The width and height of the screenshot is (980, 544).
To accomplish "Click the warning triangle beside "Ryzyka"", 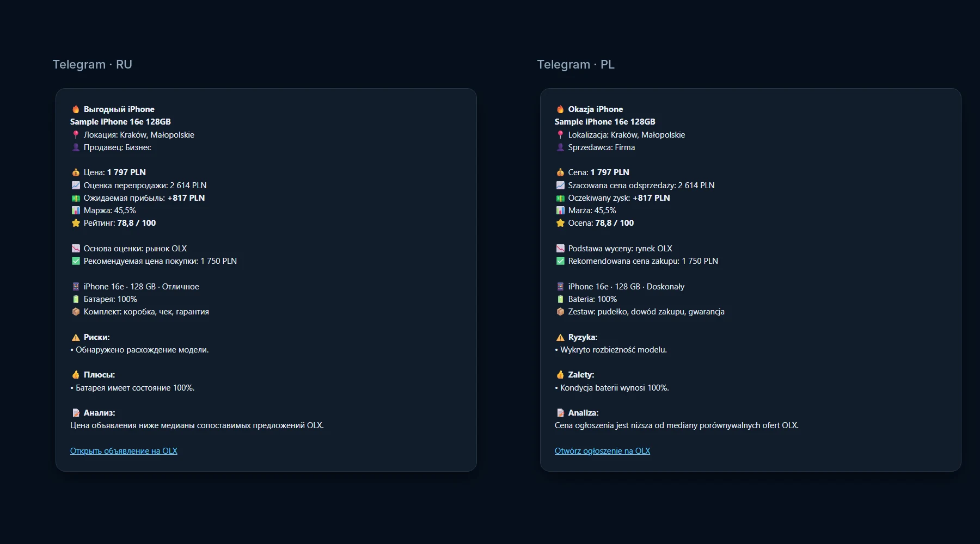I will click(x=560, y=337).
